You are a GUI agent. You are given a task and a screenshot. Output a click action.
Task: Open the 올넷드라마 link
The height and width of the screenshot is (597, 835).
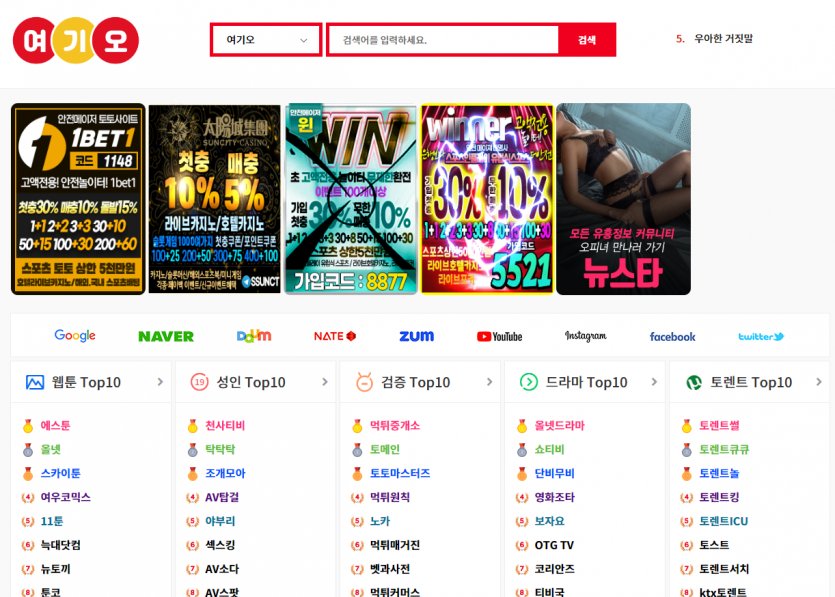point(560,426)
